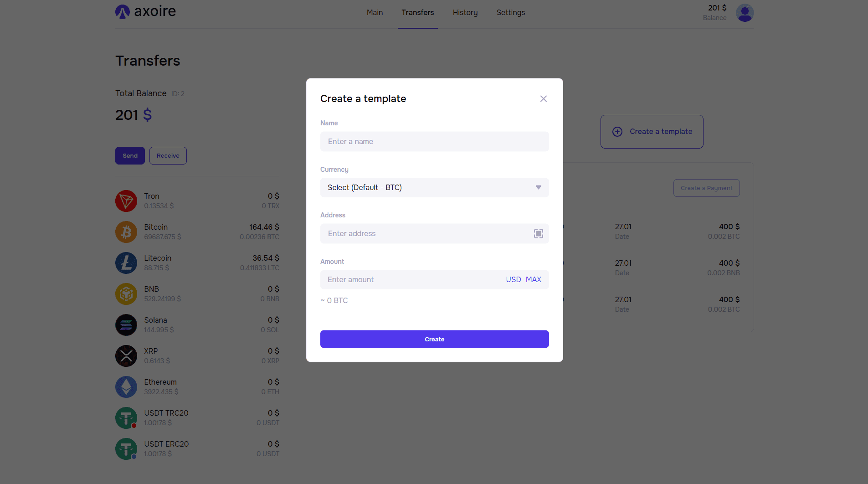Click the Currency dropdown arrow
This screenshot has width=868, height=484.
tap(538, 188)
